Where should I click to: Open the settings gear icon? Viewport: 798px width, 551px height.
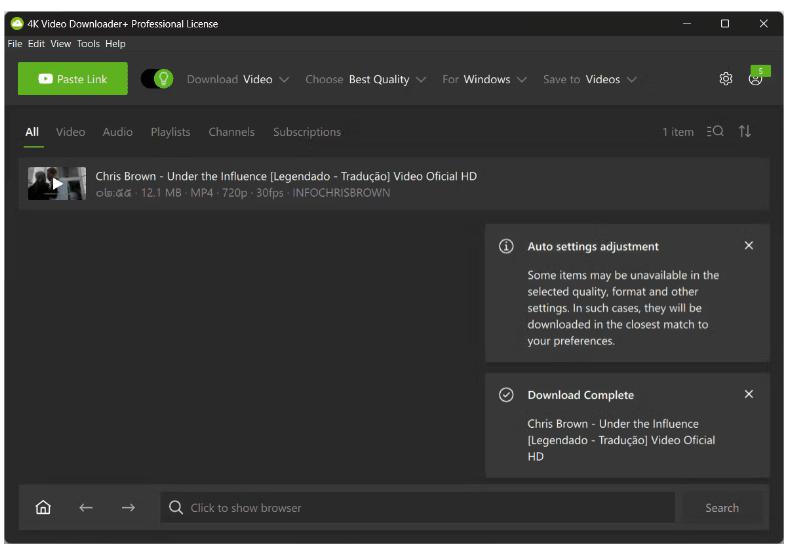click(x=726, y=79)
